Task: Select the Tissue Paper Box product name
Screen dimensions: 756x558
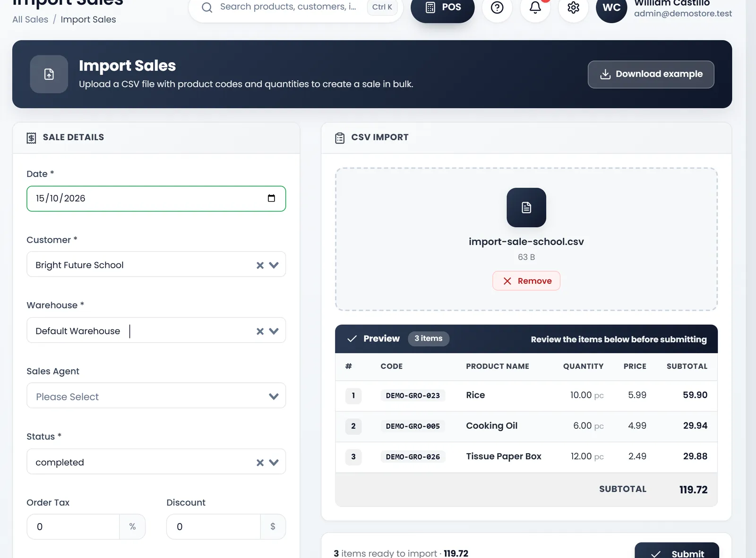Action: [x=504, y=457]
